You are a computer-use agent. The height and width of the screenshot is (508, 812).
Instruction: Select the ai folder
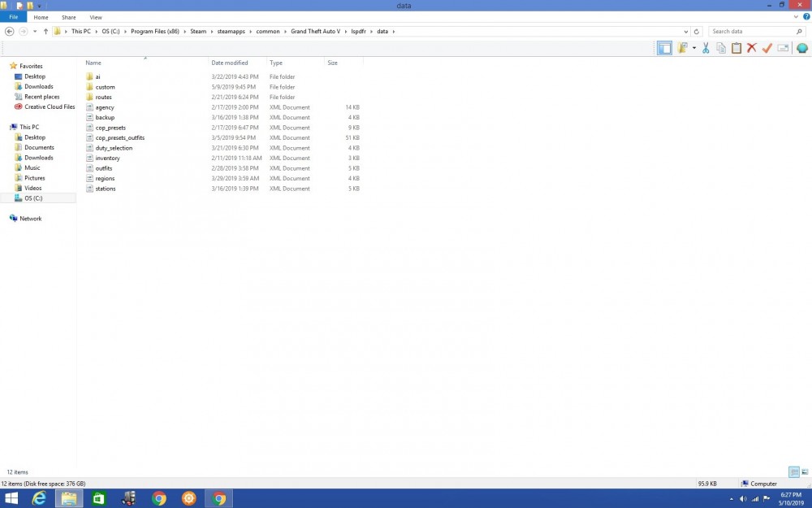98,76
